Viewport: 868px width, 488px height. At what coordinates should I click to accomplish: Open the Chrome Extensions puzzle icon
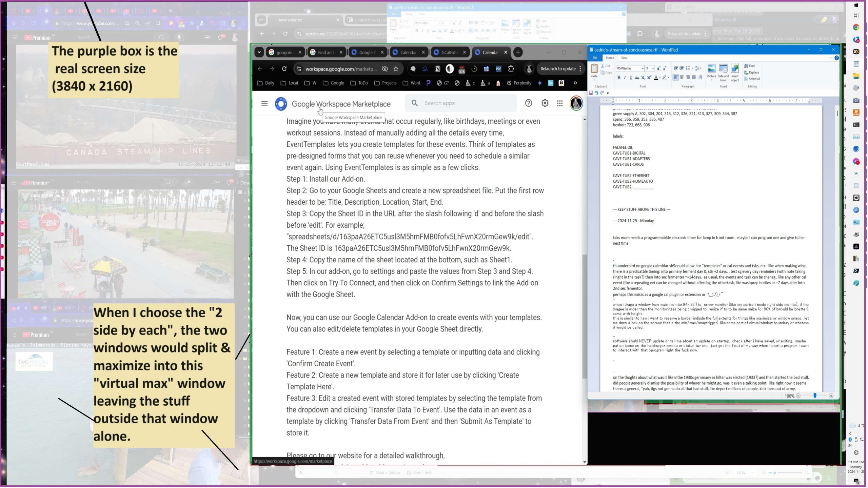click(x=511, y=69)
